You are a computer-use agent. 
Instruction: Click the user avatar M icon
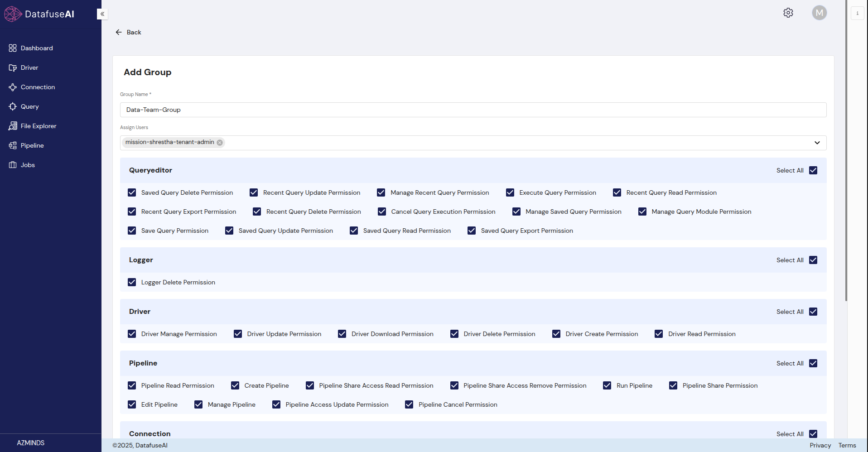tap(819, 13)
